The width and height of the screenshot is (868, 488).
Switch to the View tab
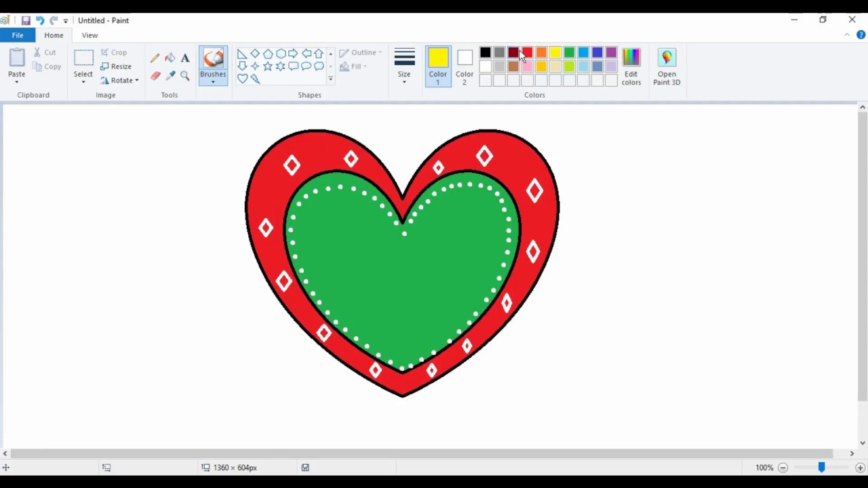[x=90, y=35]
